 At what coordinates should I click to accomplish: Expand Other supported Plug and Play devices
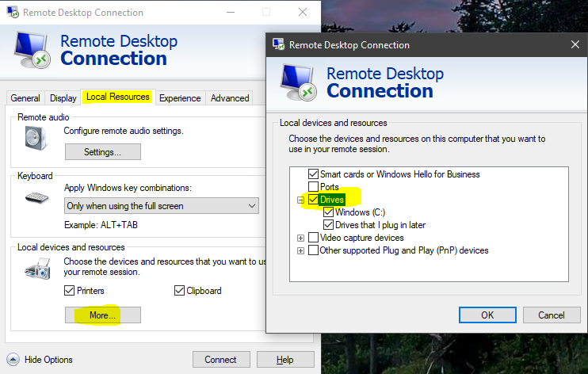[300, 250]
